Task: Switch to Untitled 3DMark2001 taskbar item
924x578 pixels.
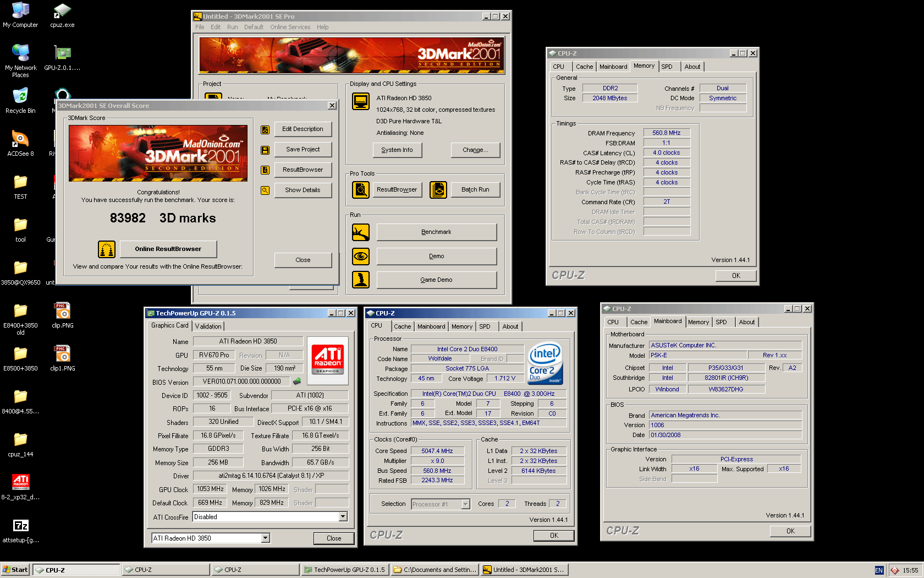Action: point(524,570)
